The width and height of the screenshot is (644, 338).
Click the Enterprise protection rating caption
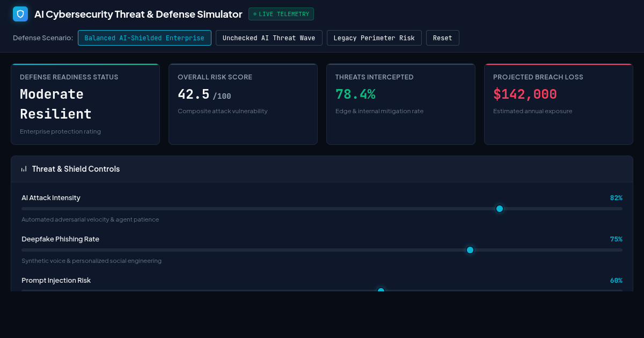(x=60, y=131)
